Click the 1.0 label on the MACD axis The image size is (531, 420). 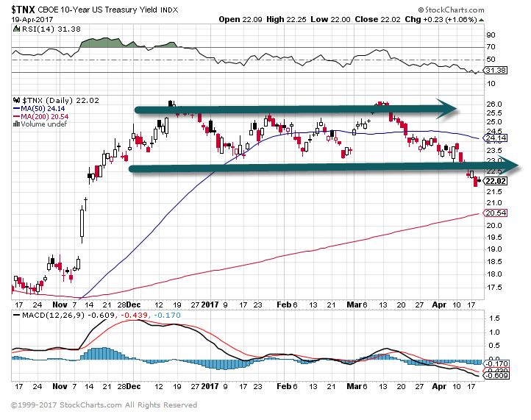(494, 332)
